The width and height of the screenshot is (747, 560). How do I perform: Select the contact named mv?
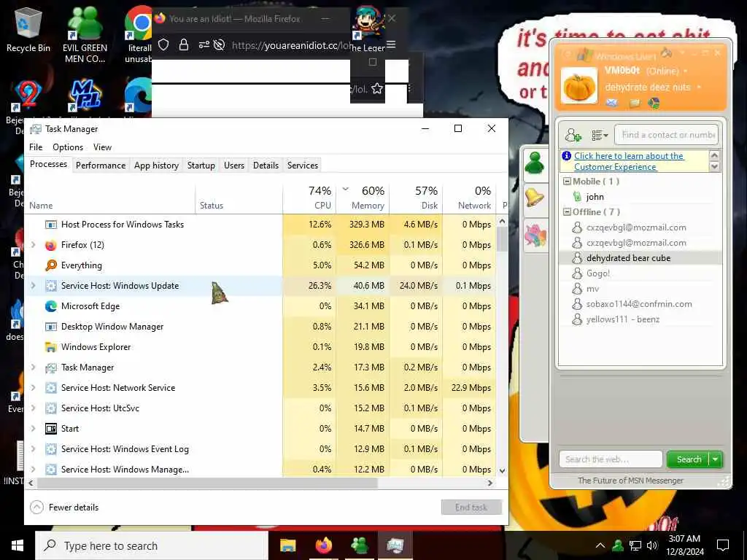pos(592,289)
